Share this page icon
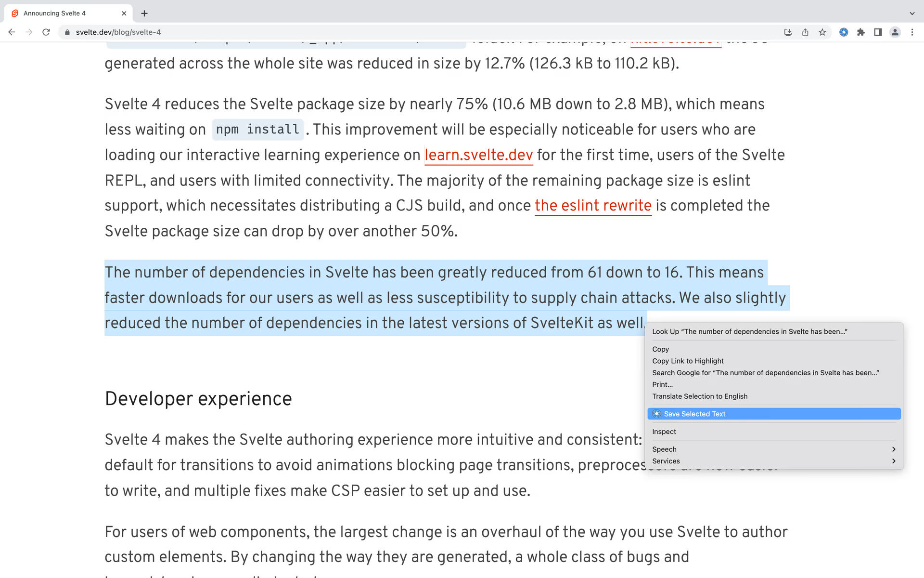The height and width of the screenshot is (578, 924). [x=805, y=32]
